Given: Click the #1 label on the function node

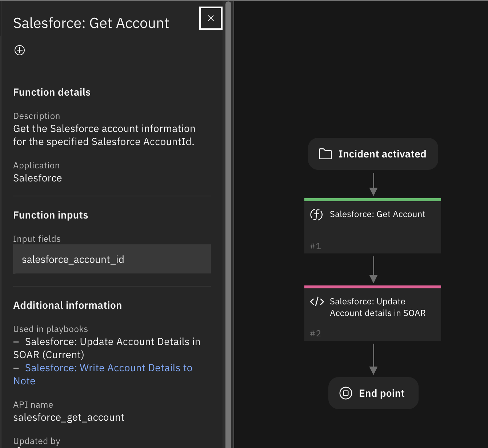Looking at the screenshot, I should click(x=315, y=246).
